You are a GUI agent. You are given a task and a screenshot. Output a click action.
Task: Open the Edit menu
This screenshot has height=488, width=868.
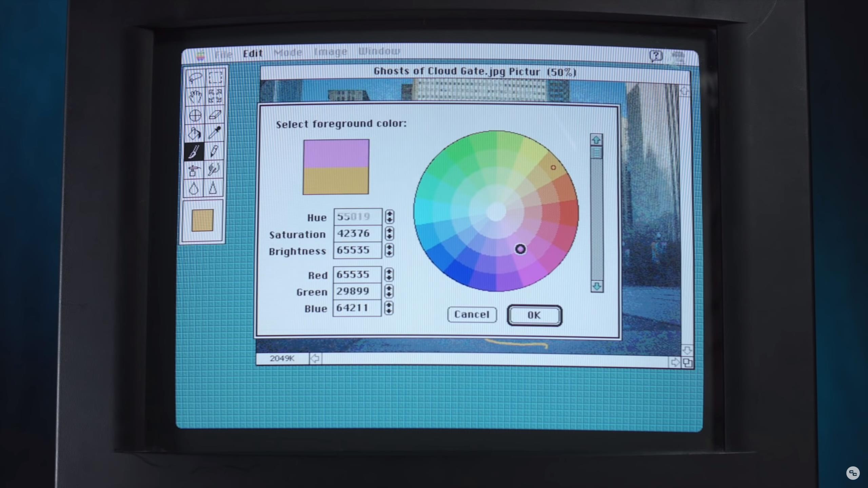click(253, 54)
